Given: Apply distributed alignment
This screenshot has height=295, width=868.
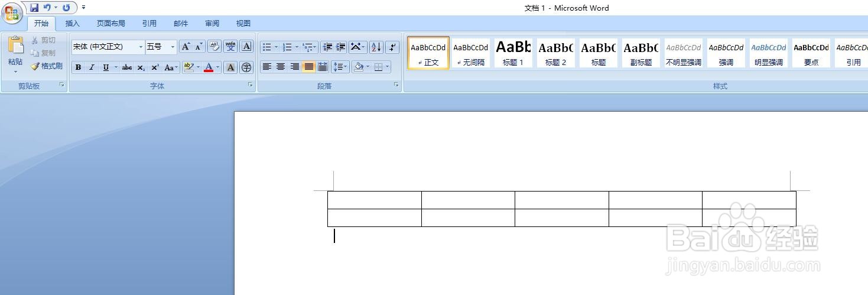Looking at the screenshot, I should point(323,67).
